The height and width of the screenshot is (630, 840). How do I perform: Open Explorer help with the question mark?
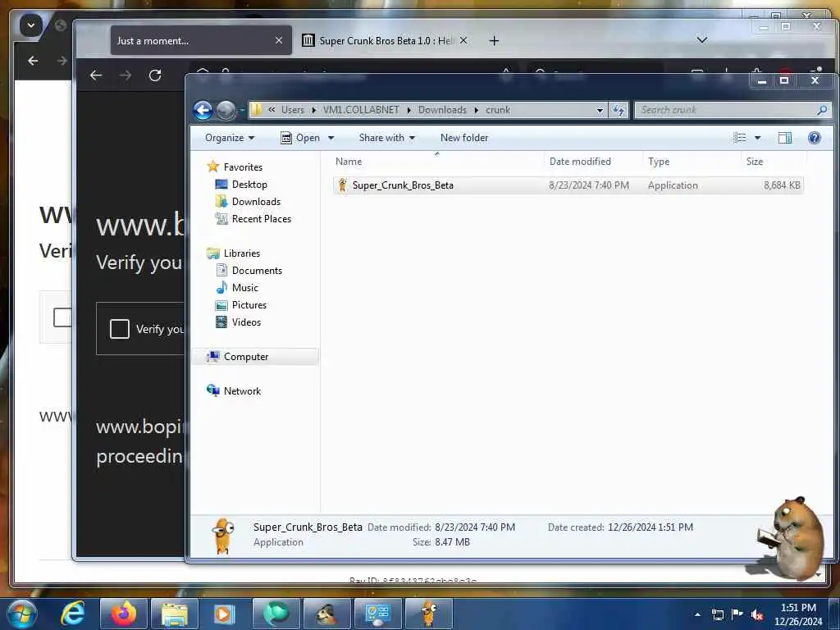[x=814, y=138]
